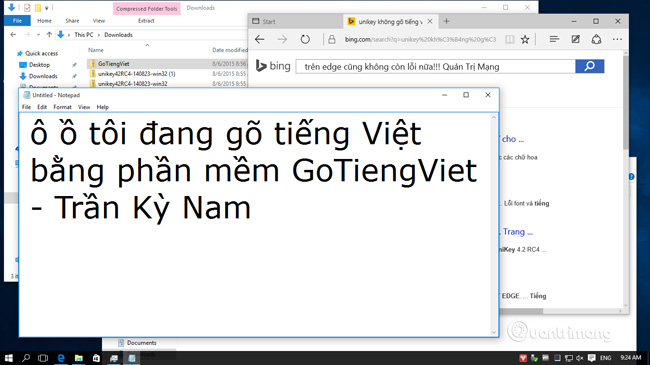Open volume control in system tray
This screenshot has width=650, height=365.
580,358
